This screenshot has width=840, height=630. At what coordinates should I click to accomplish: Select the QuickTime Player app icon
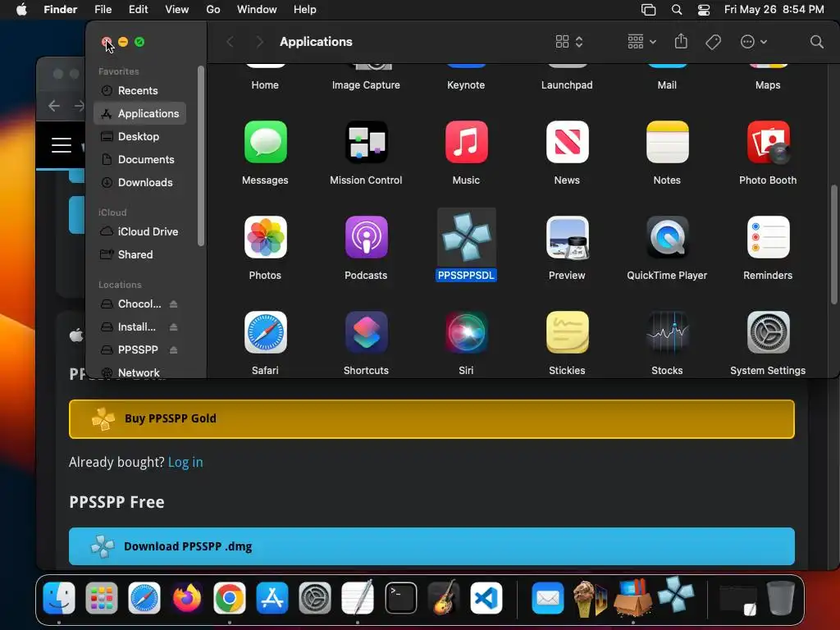pos(667,237)
